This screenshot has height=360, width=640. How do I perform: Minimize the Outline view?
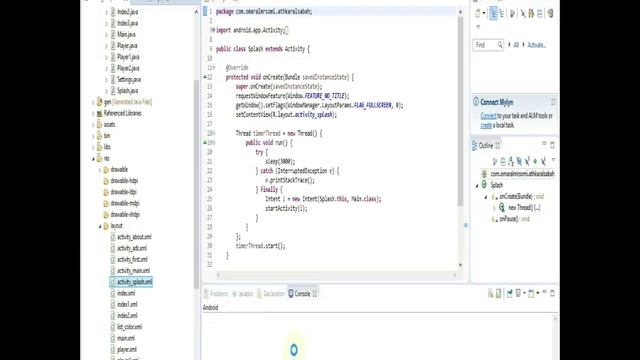[x=544, y=144]
